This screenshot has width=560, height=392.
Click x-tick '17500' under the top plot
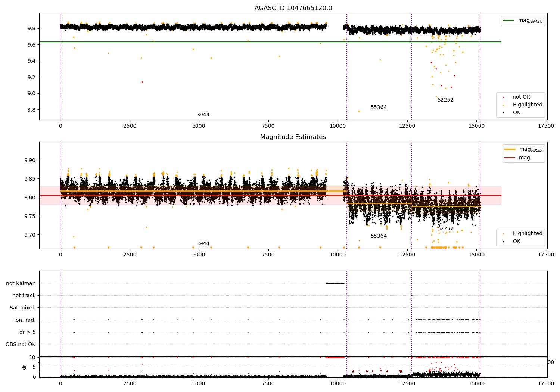click(x=546, y=126)
